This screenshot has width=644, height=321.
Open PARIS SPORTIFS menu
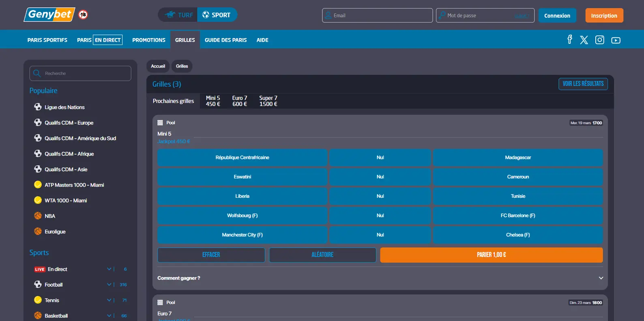point(47,40)
